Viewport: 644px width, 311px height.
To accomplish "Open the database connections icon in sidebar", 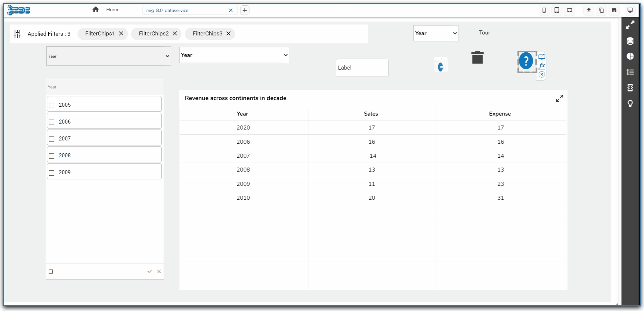I will tap(630, 41).
